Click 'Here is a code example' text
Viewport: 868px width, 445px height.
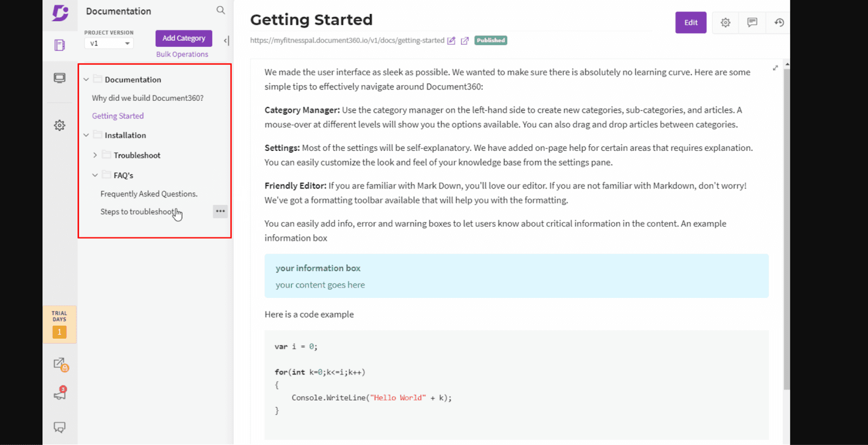click(x=309, y=314)
